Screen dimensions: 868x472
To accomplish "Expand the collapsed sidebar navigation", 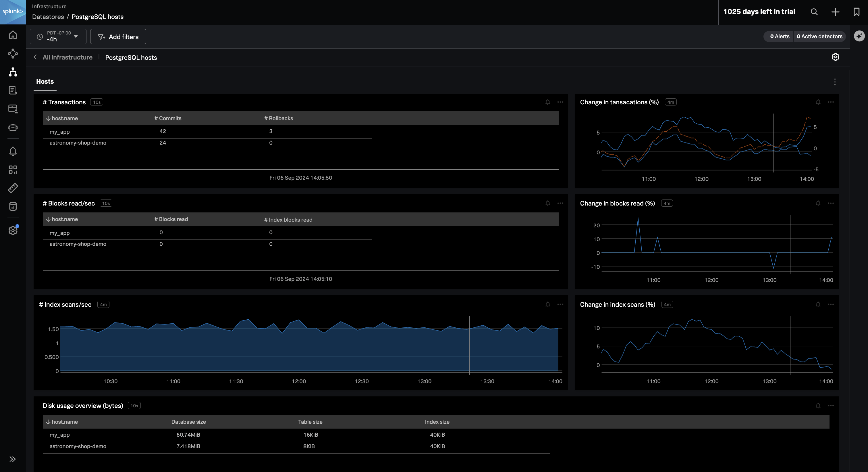I will (13, 459).
